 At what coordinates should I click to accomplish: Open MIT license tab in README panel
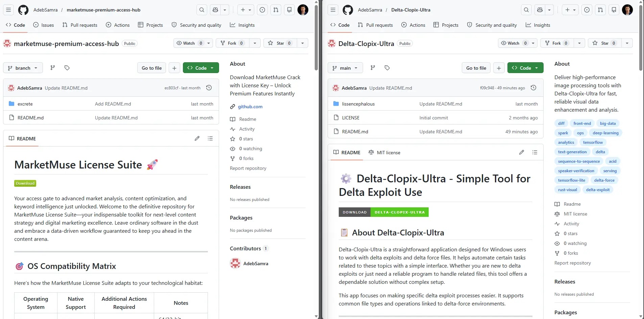tap(384, 153)
